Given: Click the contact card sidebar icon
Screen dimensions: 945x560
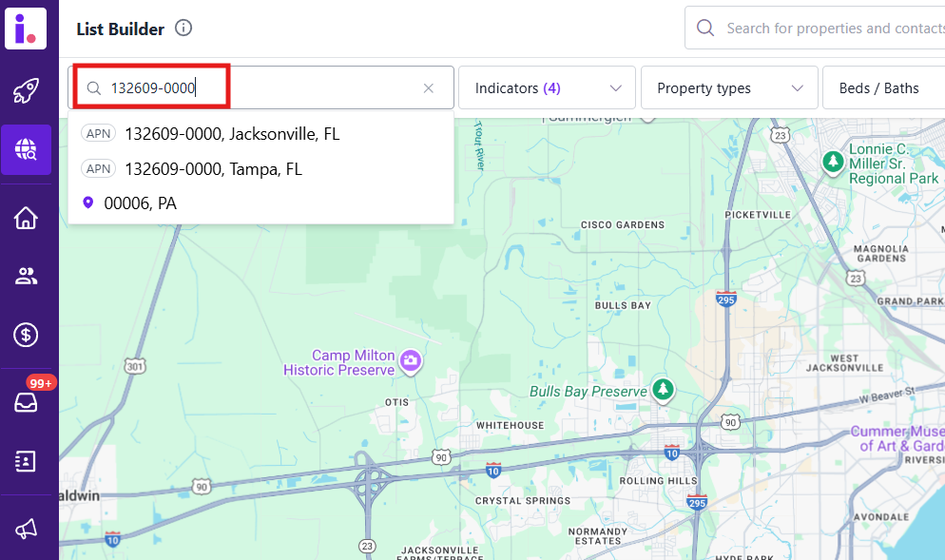Looking at the screenshot, I should 26,461.
